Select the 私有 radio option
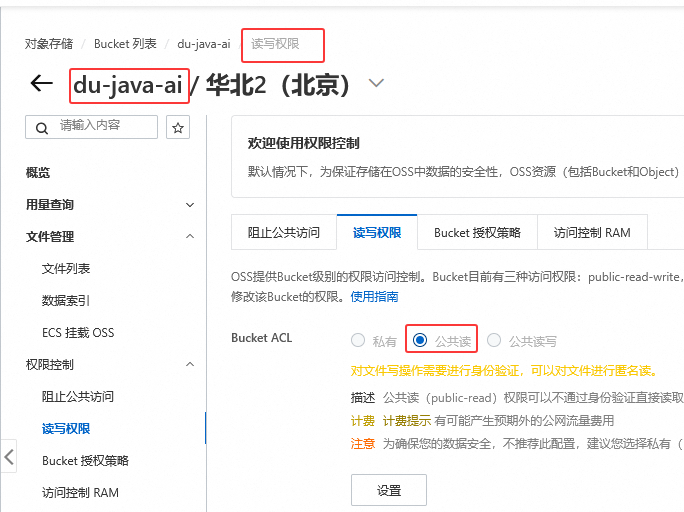 point(358,340)
